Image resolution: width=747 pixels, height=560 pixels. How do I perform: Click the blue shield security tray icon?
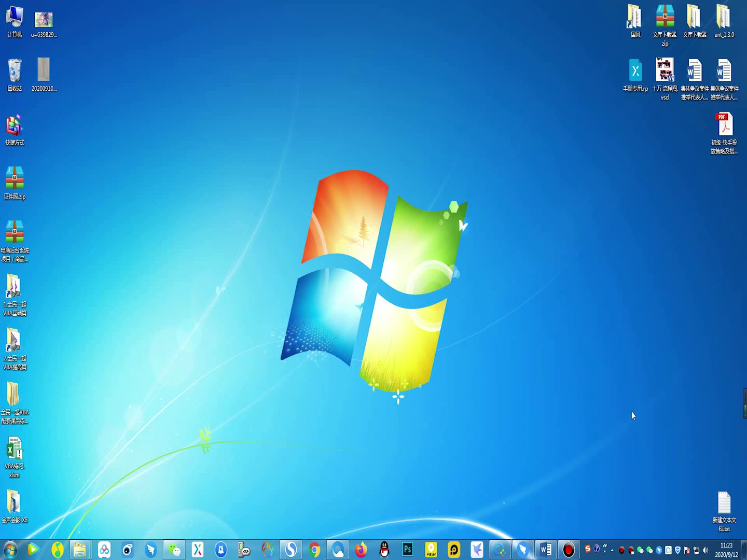[x=677, y=550]
